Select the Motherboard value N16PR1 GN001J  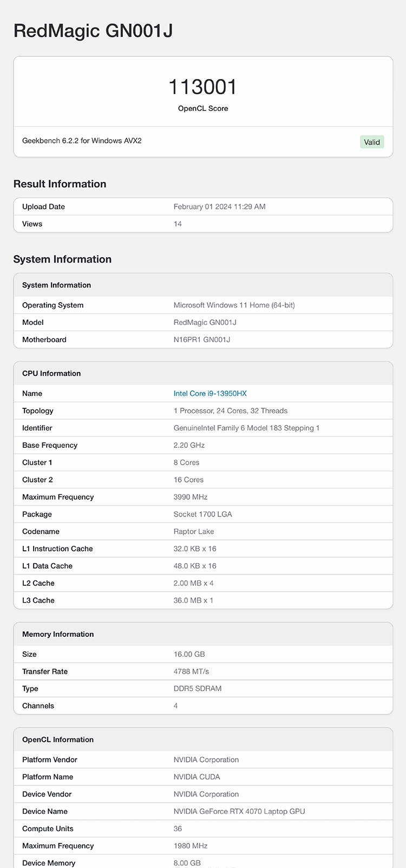tap(202, 340)
